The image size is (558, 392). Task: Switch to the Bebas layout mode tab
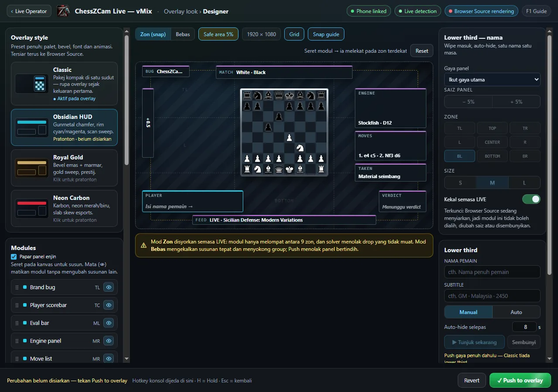point(183,34)
